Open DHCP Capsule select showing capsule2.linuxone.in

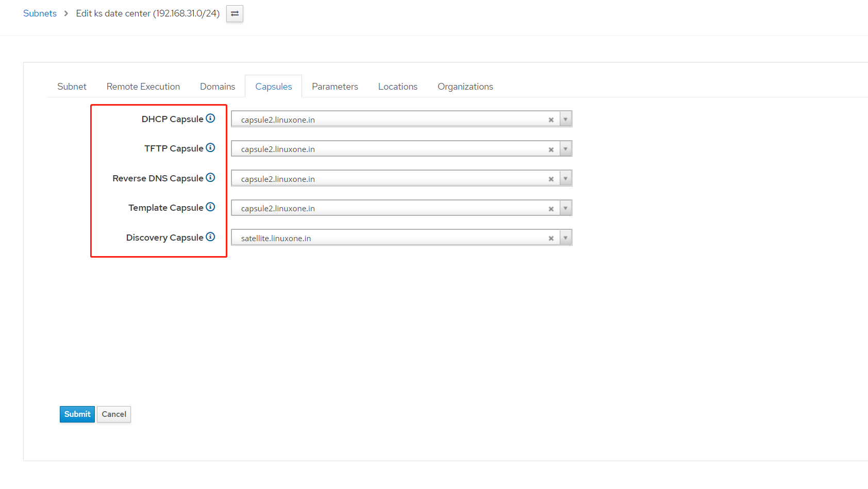pyautogui.click(x=402, y=119)
